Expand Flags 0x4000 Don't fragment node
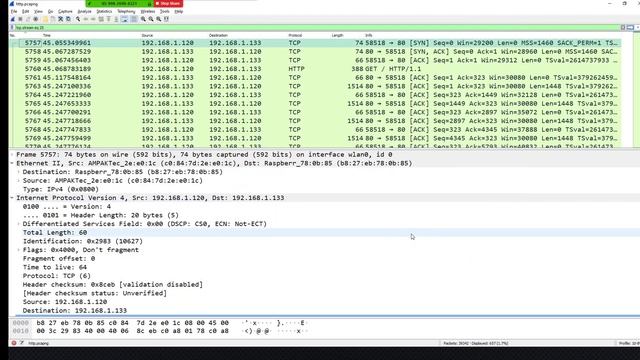640x360 pixels. pos(18,250)
